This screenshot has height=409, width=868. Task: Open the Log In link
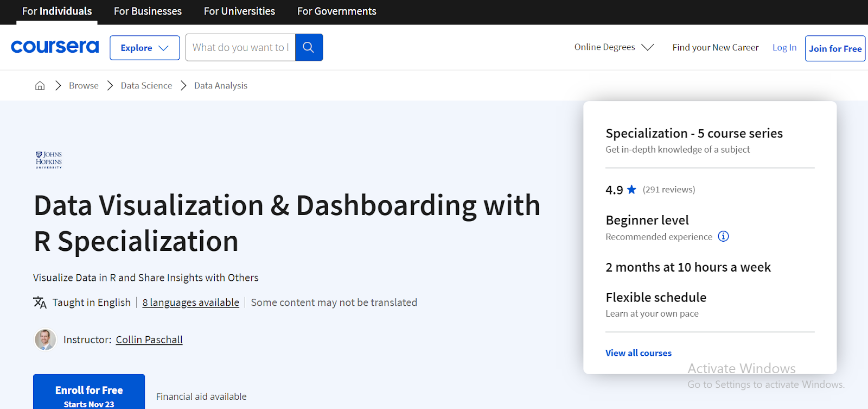(784, 47)
